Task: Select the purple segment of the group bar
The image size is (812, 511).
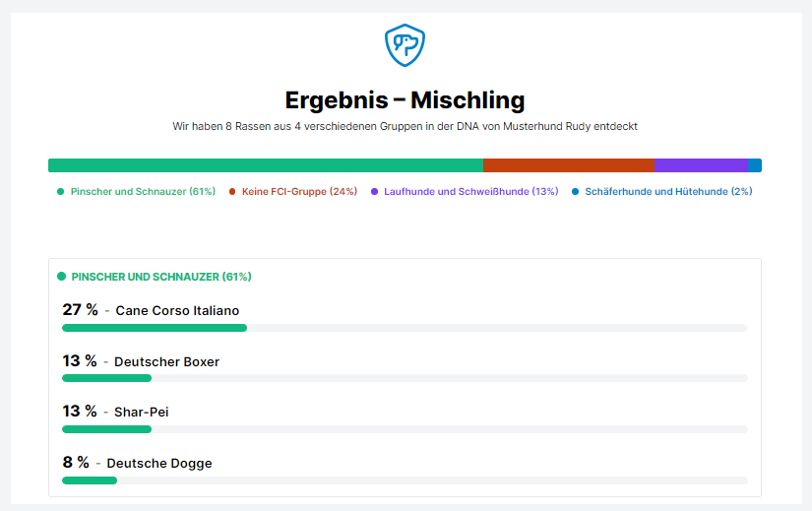Action: point(701,165)
